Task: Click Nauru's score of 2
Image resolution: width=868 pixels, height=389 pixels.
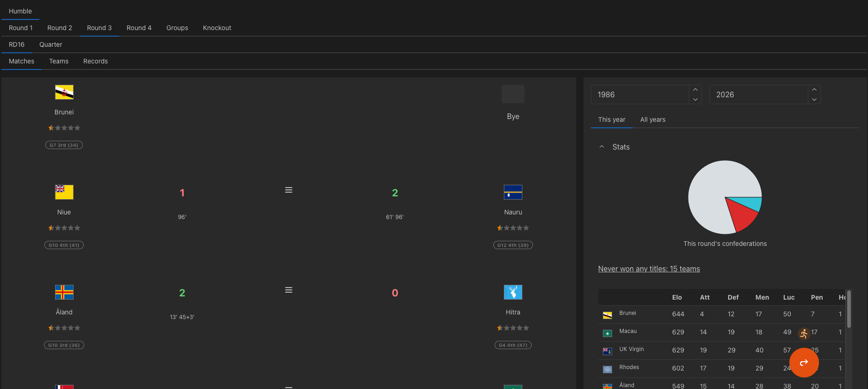Action: click(395, 193)
